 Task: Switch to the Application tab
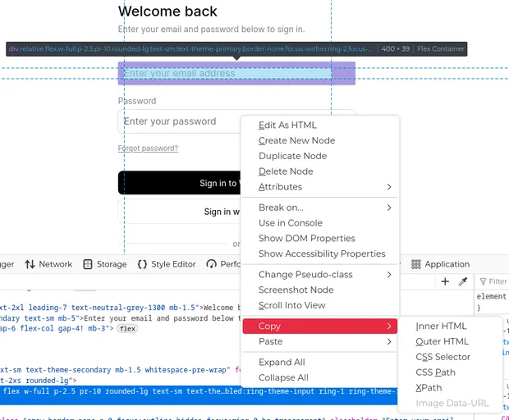point(441,264)
